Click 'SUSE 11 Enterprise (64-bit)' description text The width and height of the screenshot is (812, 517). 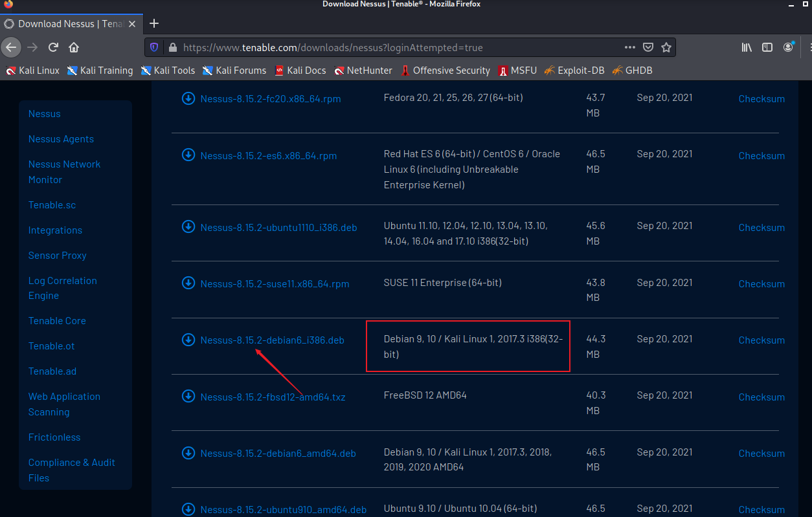coord(443,283)
